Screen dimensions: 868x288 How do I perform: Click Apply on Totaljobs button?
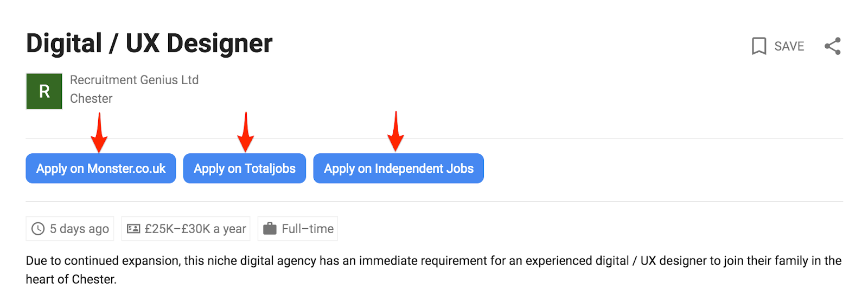245,168
